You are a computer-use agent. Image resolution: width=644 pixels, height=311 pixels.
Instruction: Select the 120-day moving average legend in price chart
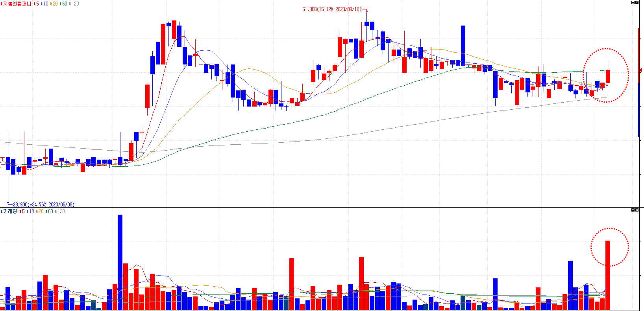tap(74, 4)
